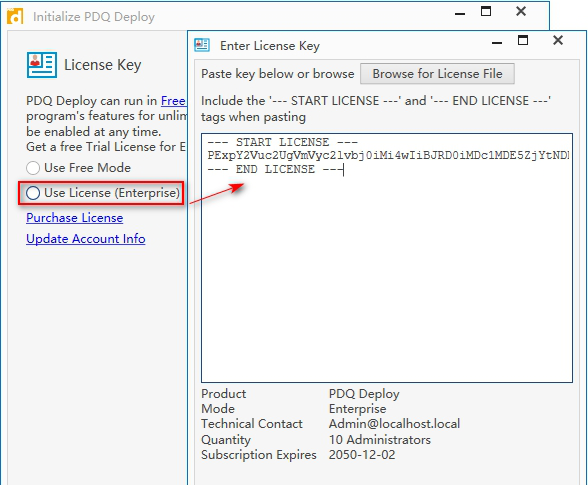Click the Subscription Expires date 2050-12-02
Image resolution: width=588 pixels, height=504 pixels.
click(362, 455)
